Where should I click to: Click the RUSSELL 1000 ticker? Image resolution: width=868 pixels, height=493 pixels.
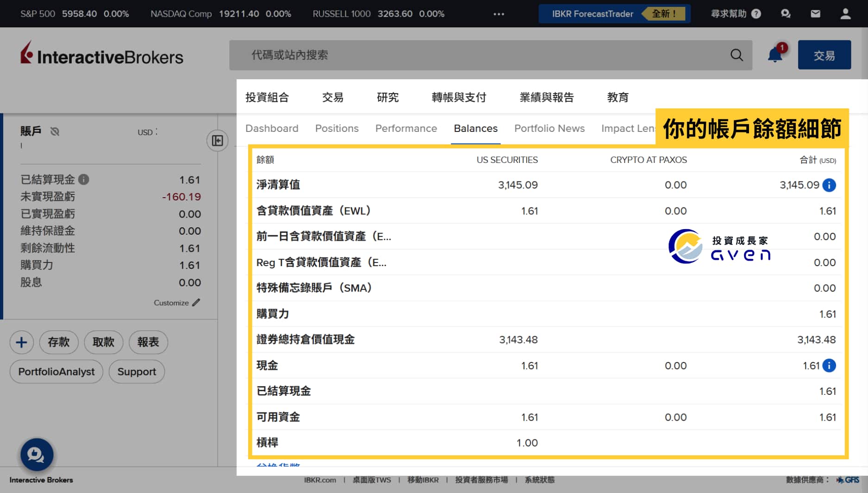coord(378,14)
